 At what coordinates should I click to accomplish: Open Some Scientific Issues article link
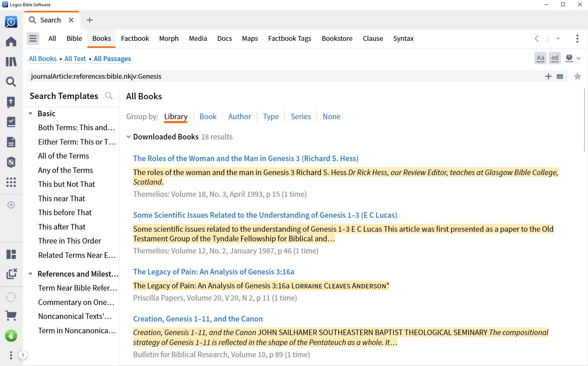265,215
